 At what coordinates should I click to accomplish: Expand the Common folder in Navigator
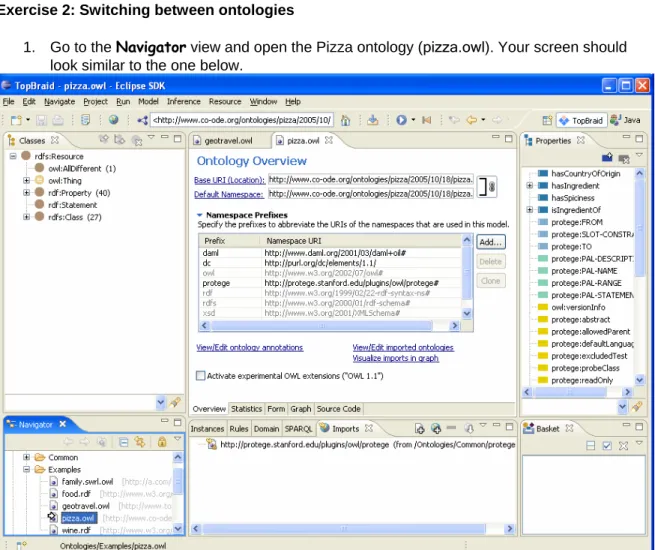point(26,457)
